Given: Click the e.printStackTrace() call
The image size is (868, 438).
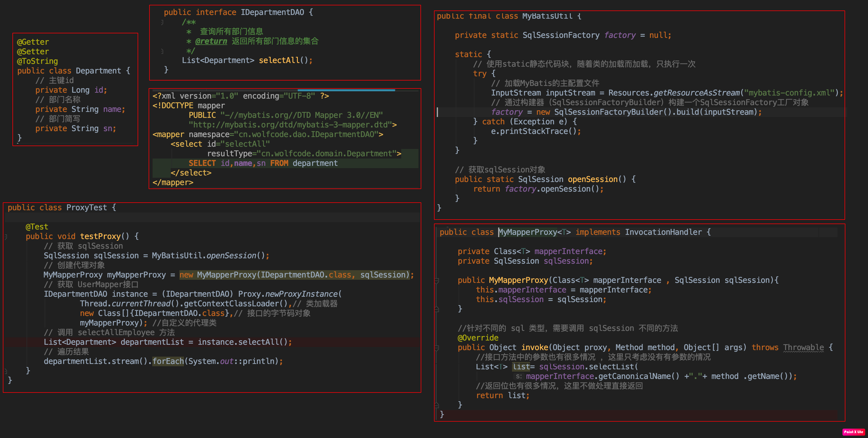Looking at the screenshot, I should pyautogui.click(x=536, y=131).
